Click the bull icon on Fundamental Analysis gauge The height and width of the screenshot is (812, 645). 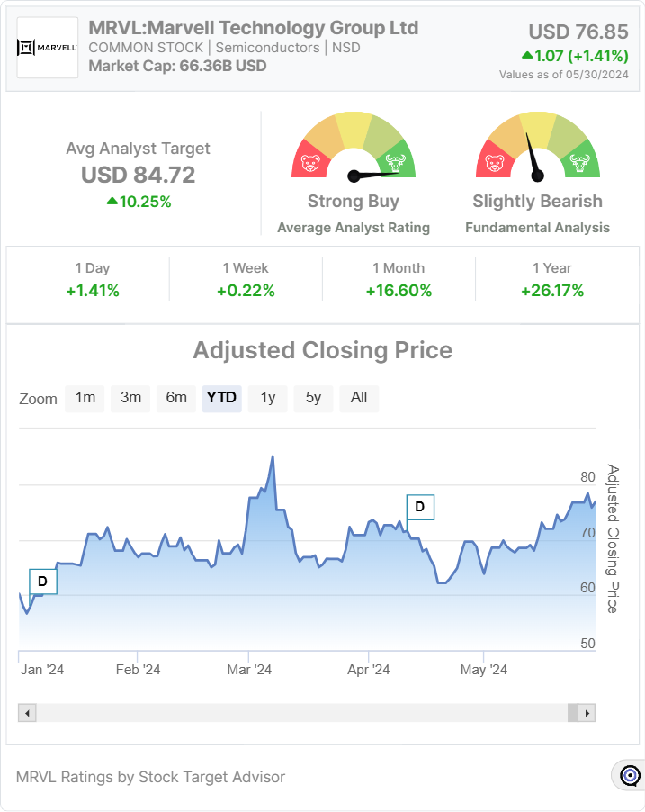coord(578,163)
